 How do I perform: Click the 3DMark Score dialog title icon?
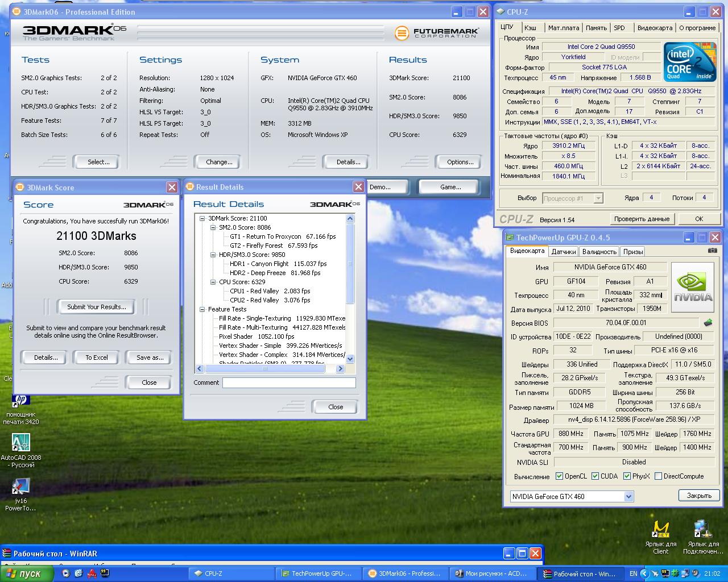pos(20,187)
